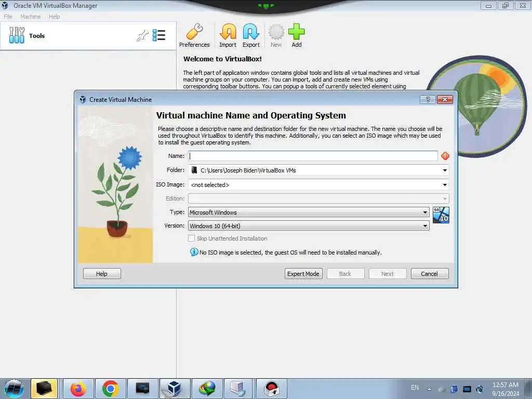This screenshot has height=399, width=532.
Task: Click the New machine toolbar icon
Action: pos(276,36)
